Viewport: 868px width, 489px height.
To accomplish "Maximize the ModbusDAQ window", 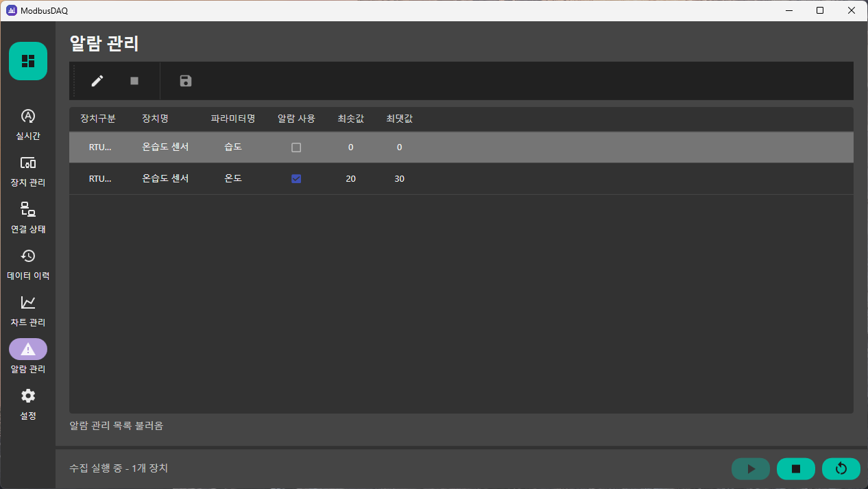I will [820, 10].
